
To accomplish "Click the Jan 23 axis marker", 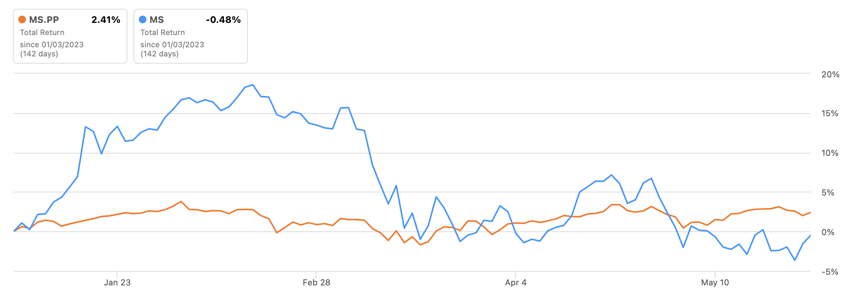I will tap(117, 282).
